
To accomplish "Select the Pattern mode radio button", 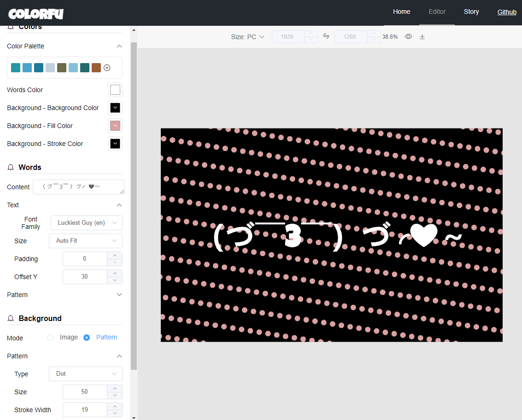I will [87, 338].
